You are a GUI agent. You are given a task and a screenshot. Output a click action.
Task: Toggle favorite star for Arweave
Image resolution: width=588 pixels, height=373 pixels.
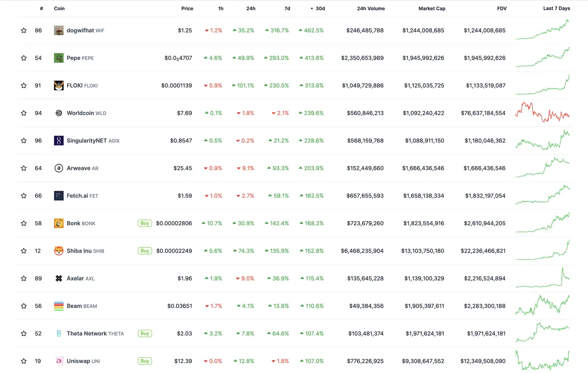coord(24,168)
